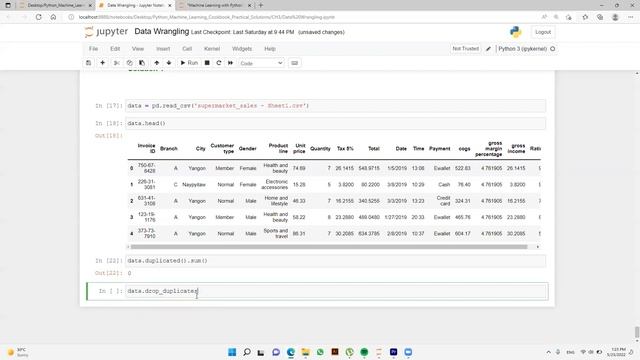Click the pencil edit-mode indicator icon

tap(488, 49)
